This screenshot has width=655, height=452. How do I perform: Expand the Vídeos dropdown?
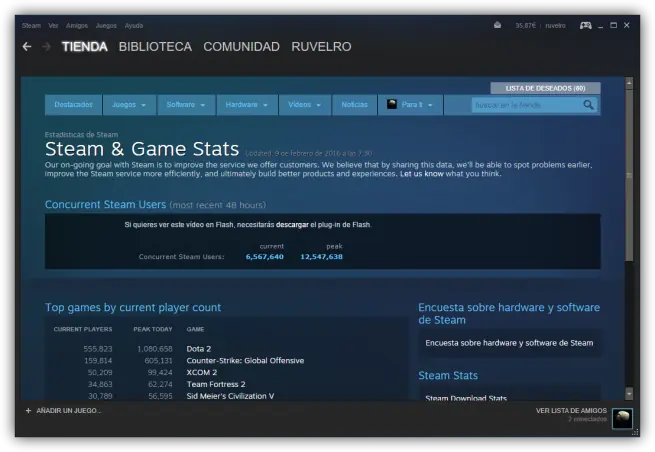305,104
